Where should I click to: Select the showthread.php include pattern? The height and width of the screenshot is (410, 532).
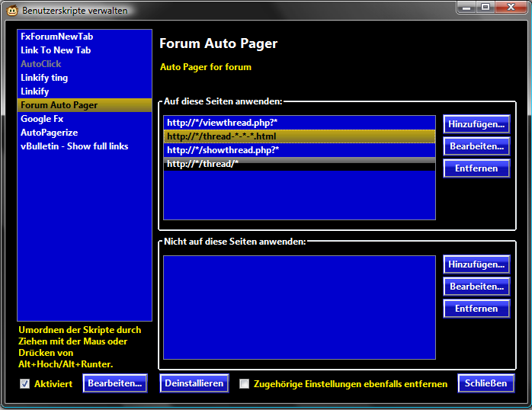[300, 150]
